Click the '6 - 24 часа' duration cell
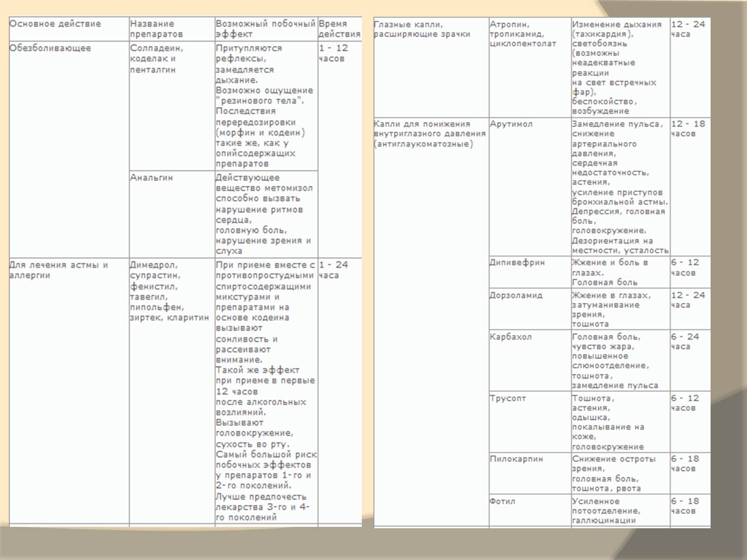 690,361
